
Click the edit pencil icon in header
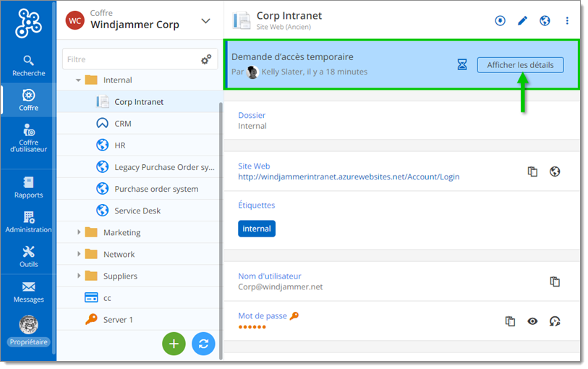pyautogui.click(x=522, y=21)
